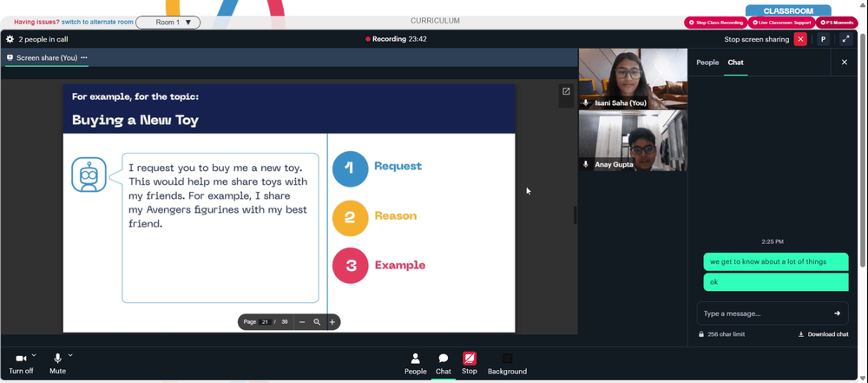Click Isani Saha's video thumbnail
This screenshot has width=868, height=383.
click(633, 79)
